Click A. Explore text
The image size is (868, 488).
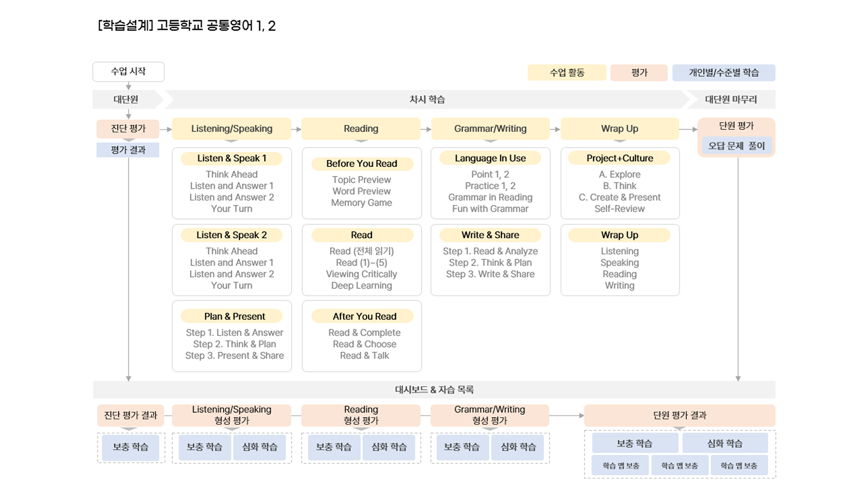(x=619, y=175)
